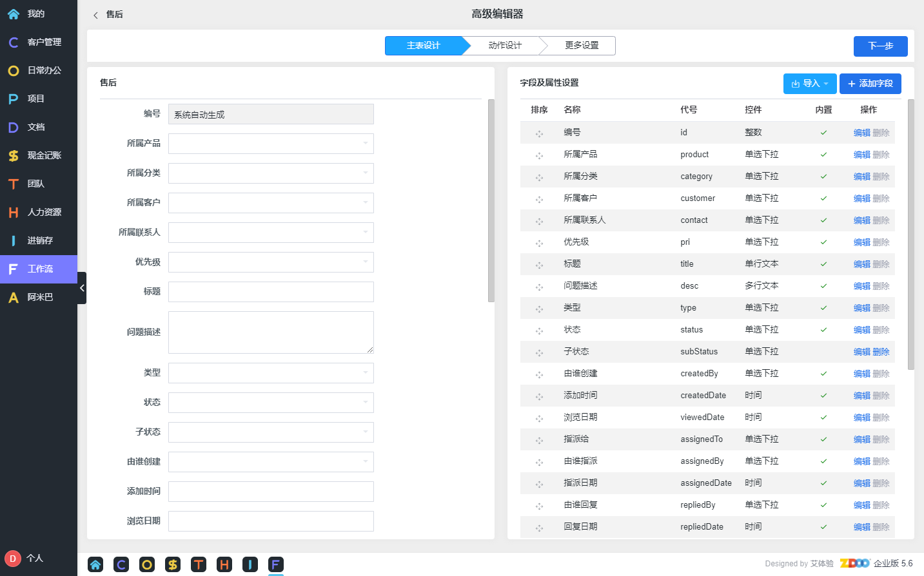Screen dimensions: 924x576
Task: Expand the 导入 dropdown button
Action: pyautogui.click(x=810, y=84)
